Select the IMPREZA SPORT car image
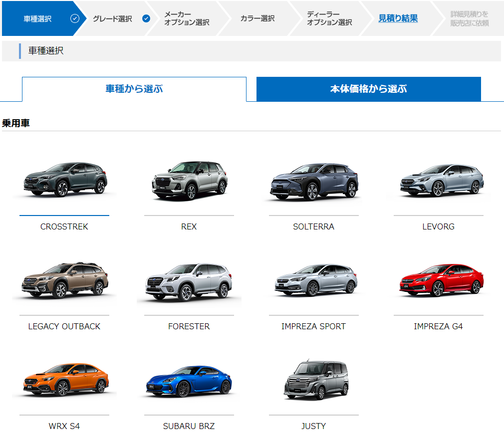The width and height of the screenshot is (504, 443). [316, 280]
